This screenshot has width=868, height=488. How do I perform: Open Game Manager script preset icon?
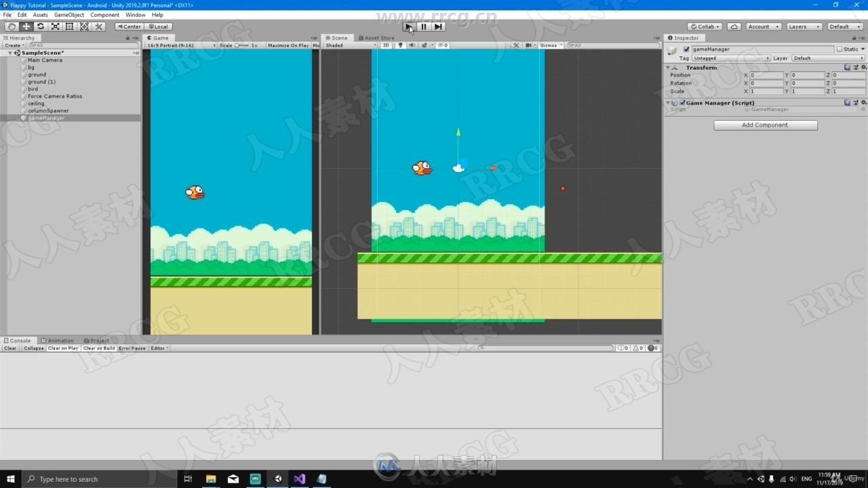tap(855, 102)
